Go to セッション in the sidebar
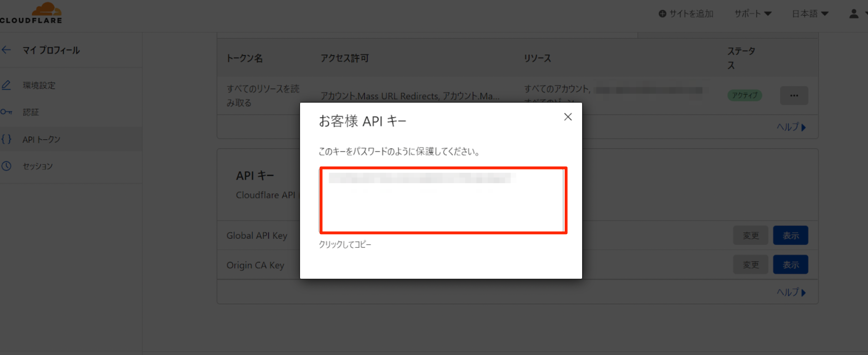This screenshot has height=355, width=868. pos(38,166)
